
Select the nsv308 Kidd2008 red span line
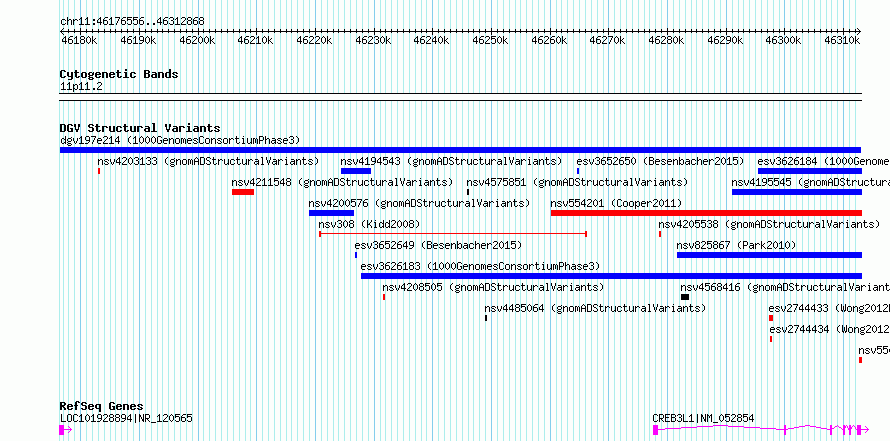coord(453,233)
